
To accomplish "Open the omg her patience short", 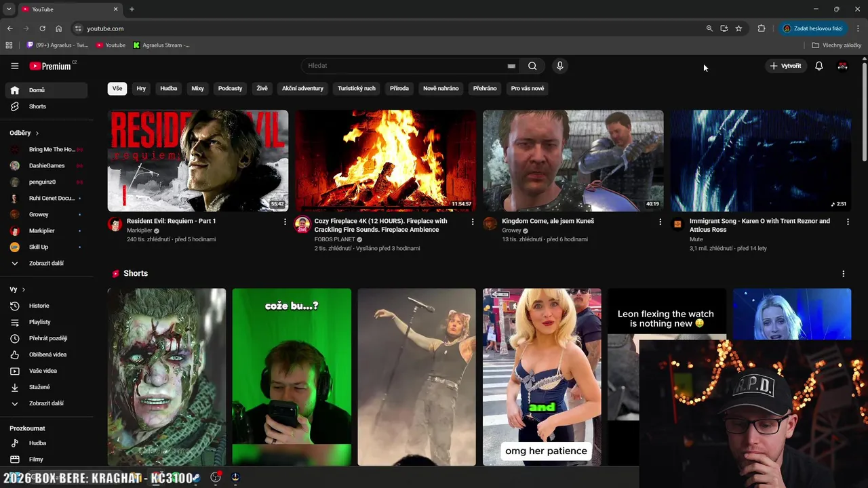I will 542,377.
